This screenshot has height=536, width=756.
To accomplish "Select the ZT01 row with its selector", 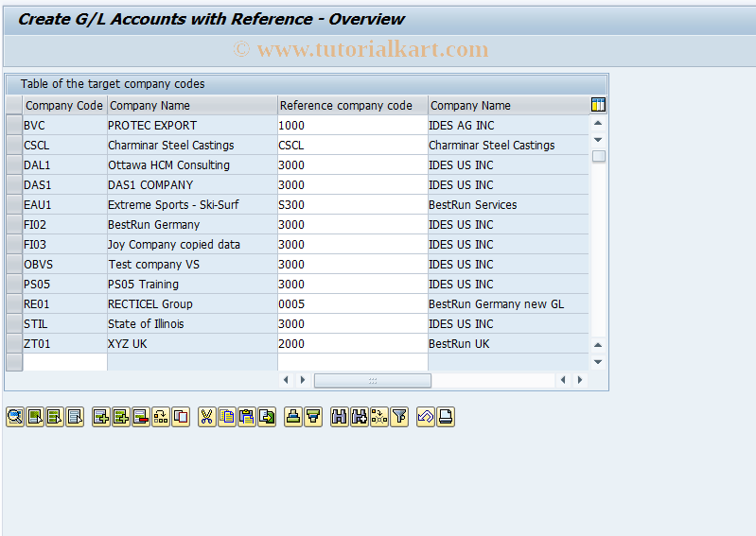I will coord(14,343).
